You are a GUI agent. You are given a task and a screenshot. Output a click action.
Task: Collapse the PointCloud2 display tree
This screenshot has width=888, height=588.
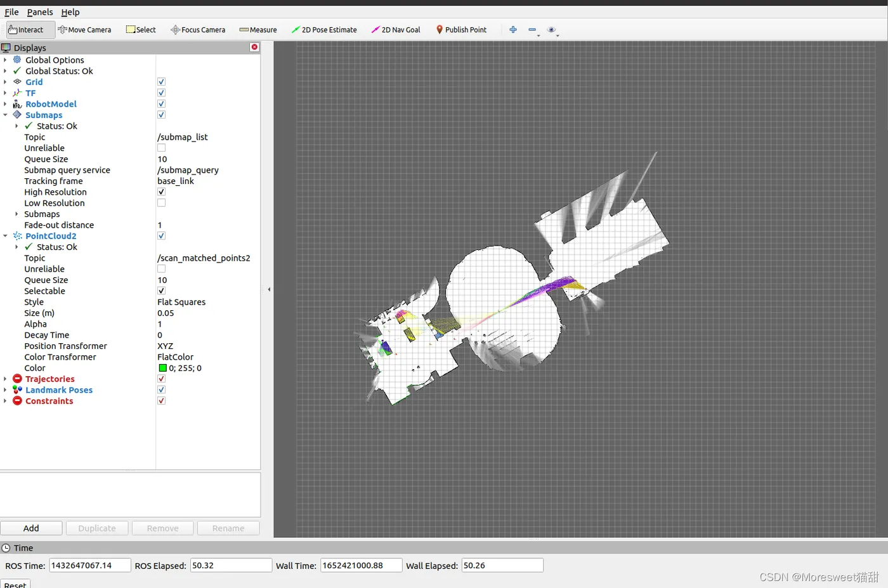[5, 236]
